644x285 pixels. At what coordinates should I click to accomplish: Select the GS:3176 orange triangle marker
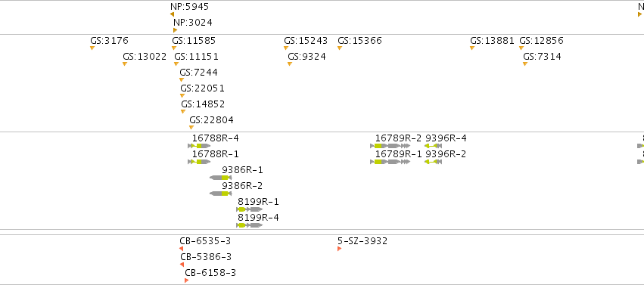pos(92,48)
